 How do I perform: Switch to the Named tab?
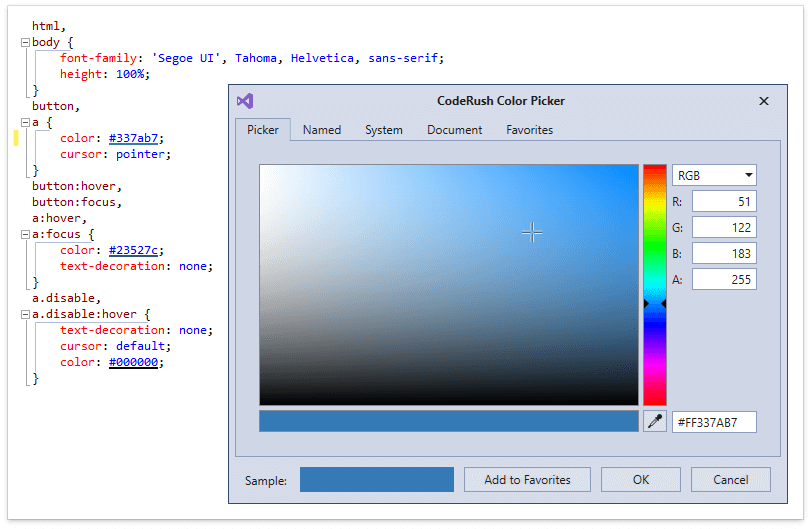coord(322,130)
